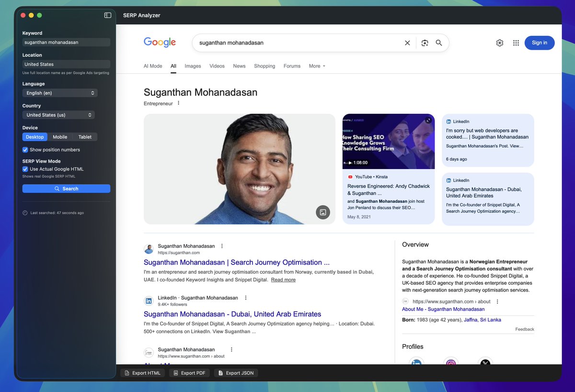The height and width of the screenshot is (392, 575).
Task: Open the Country dropdown
Action: pos(58,115)
